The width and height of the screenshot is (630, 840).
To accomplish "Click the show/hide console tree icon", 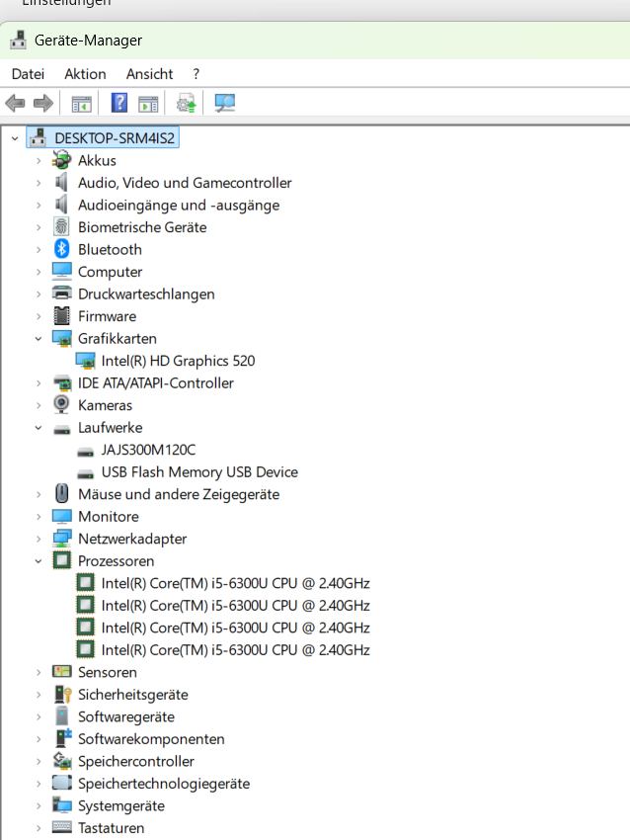I will [x=82, y=104].
